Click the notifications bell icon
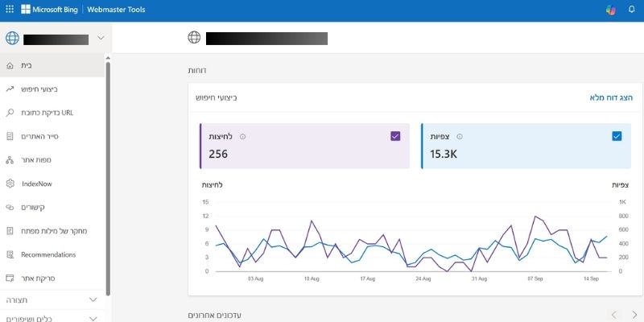 [x=631, y=9]
